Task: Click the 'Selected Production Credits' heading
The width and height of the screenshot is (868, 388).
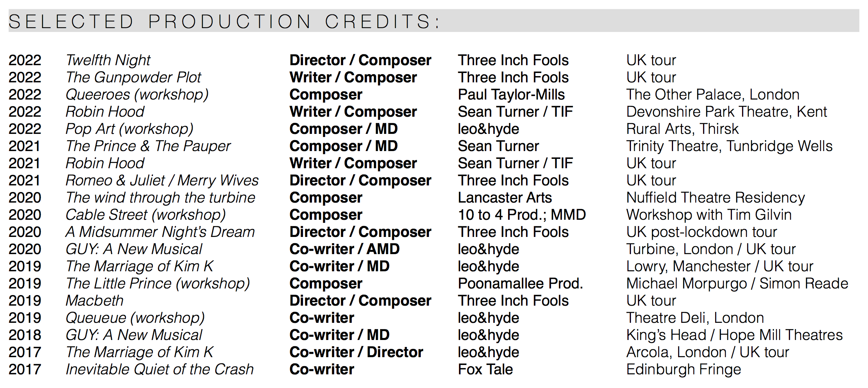Action: point(224,21)
